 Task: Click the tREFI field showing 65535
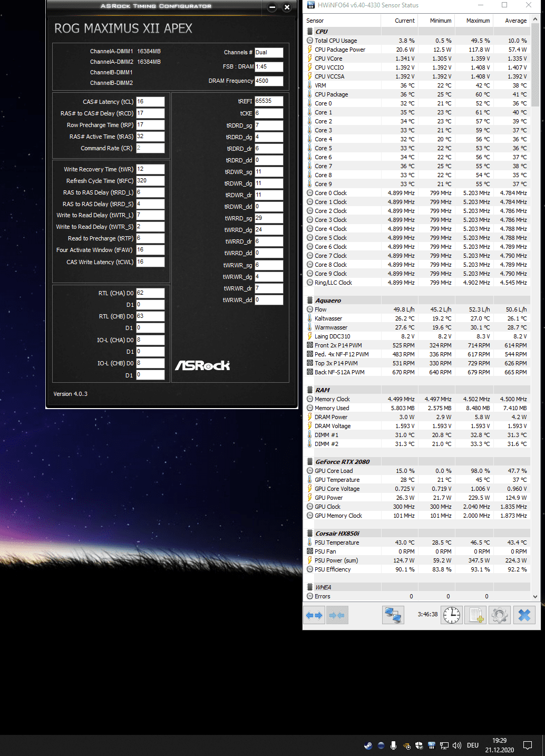click(269, 101)
